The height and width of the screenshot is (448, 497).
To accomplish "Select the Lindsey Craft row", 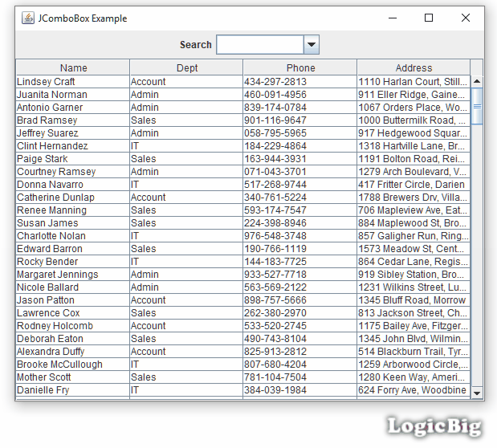I will 72,82.
